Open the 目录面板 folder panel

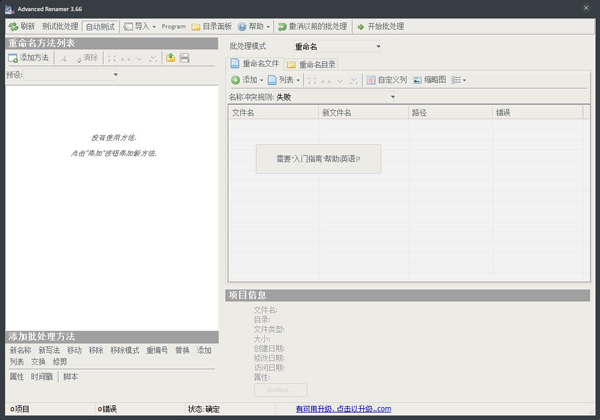pyautogui.click(x=212, y=26)
